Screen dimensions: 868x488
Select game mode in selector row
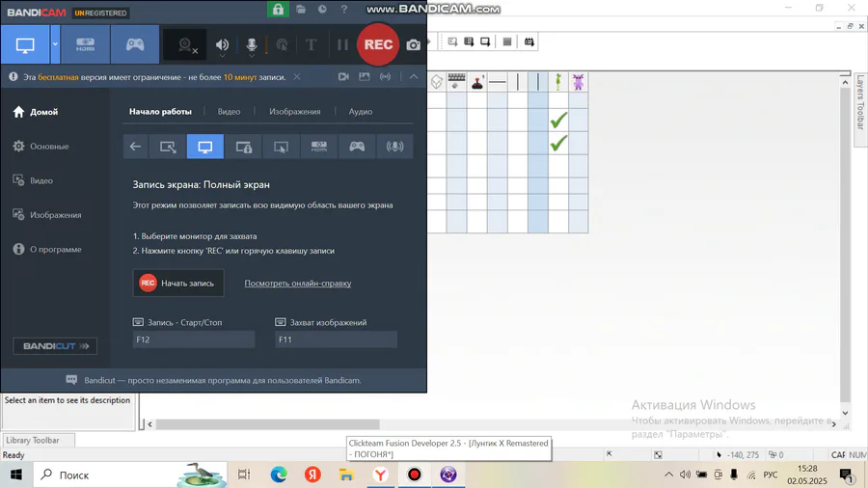[x=357, y=147]
